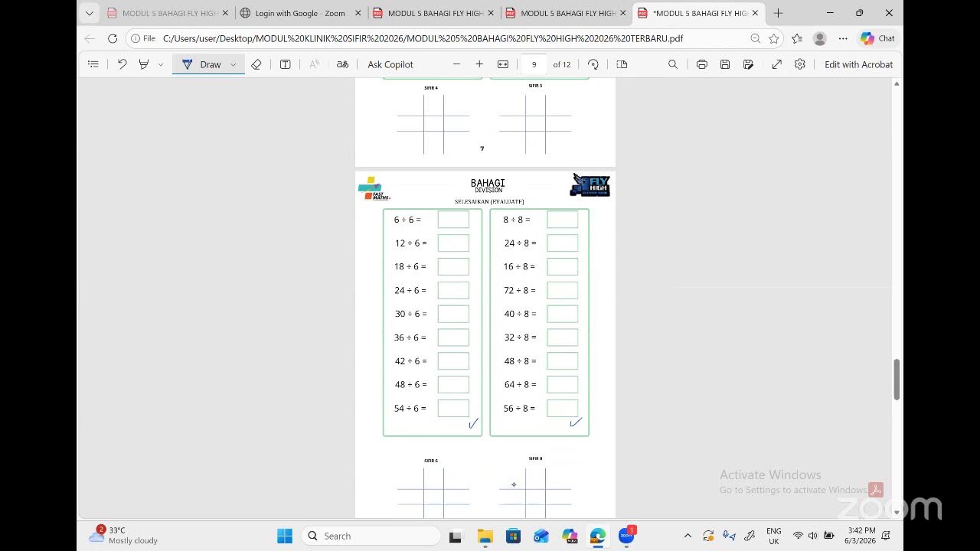Open the PDF Find search magnifier
Image resolution: width=980 pixels, height=551 pixels.
pos(673,64)
